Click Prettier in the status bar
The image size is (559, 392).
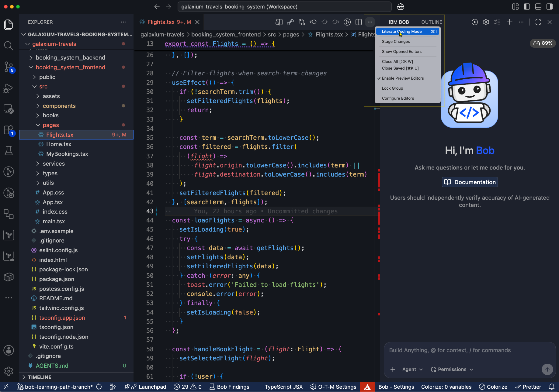528,387
